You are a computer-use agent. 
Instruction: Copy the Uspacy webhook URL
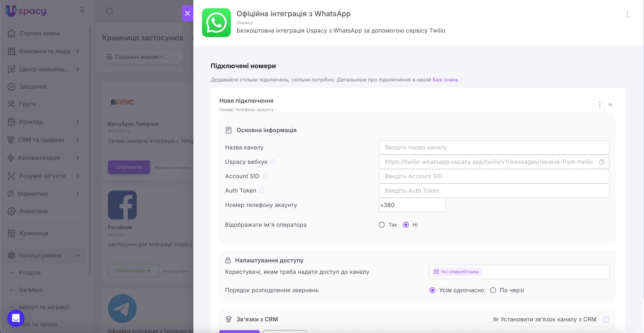(601, 162)
